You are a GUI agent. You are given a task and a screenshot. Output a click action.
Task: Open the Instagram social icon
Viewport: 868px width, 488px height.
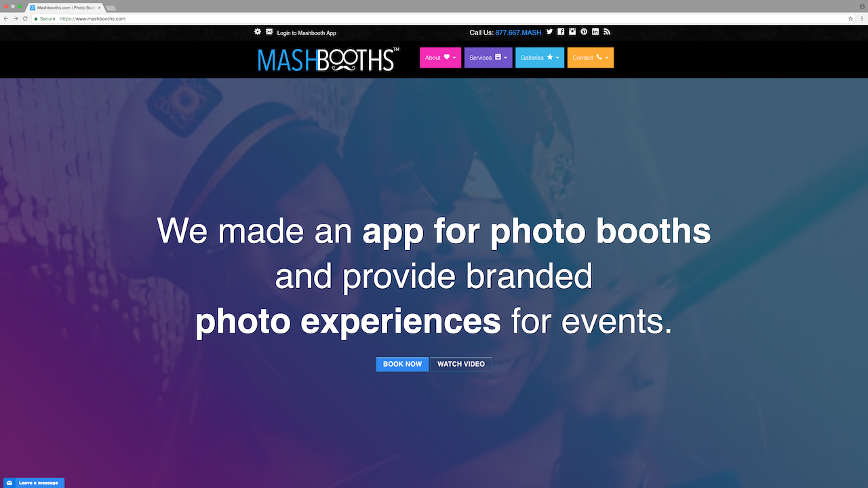[x=572, y=32]
